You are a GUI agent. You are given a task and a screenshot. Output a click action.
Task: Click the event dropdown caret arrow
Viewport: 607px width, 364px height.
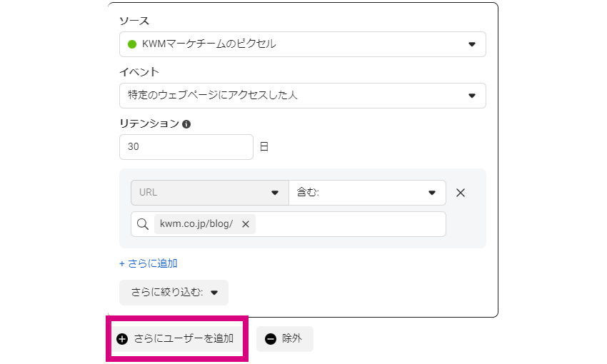471,96
